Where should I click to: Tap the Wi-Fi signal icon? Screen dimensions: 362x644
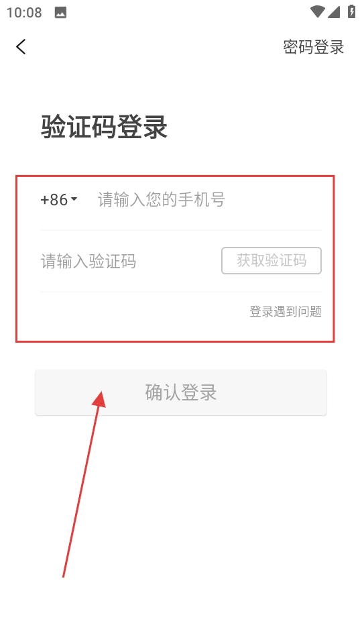[x=317, y=11]
